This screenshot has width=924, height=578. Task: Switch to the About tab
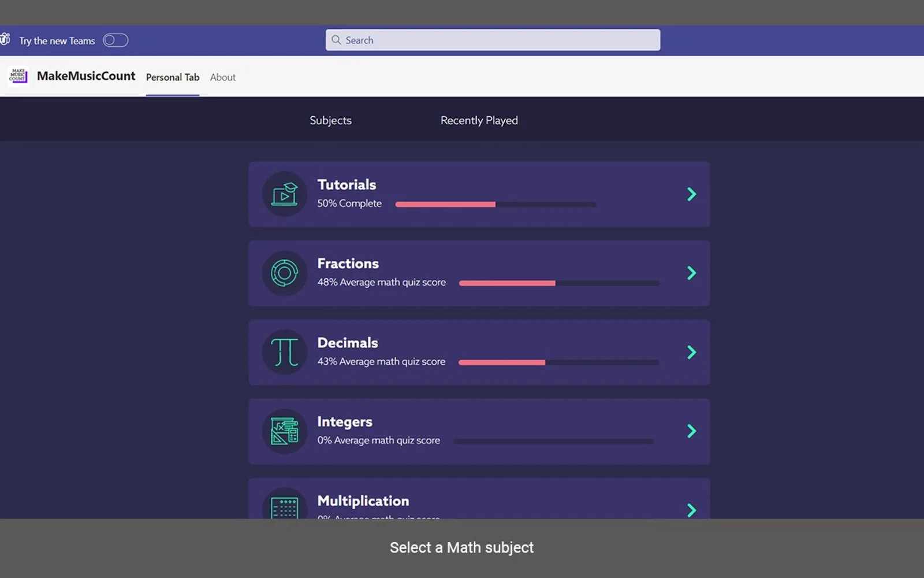pos(223,77)
